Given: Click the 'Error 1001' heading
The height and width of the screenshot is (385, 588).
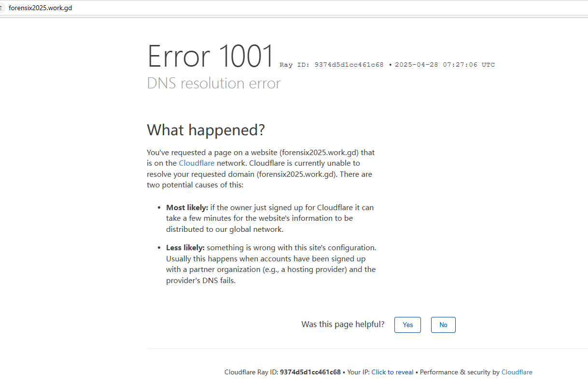Looking at the screenshot, I should pos(210,56).
